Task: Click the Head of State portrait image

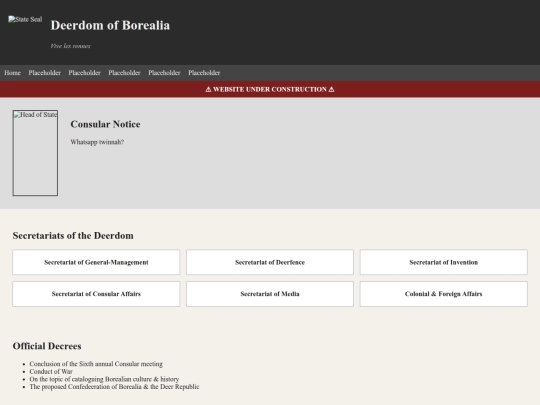Action: coord(35,153)
